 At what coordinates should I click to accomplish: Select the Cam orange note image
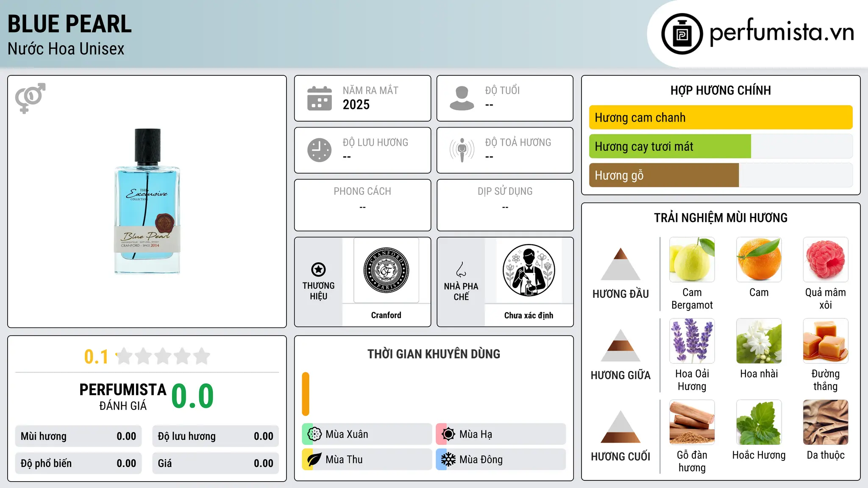(759, 260)
